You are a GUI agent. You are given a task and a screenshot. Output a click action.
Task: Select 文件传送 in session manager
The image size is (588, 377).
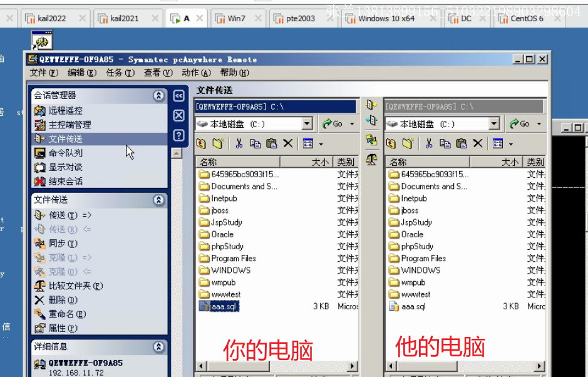[x=100, y=139]
